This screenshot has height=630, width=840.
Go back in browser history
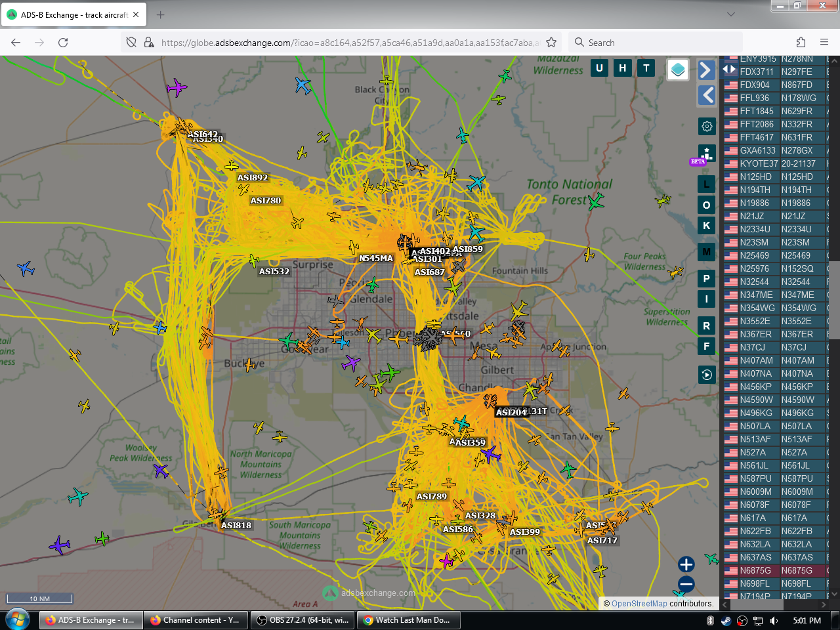pos(16,42)
